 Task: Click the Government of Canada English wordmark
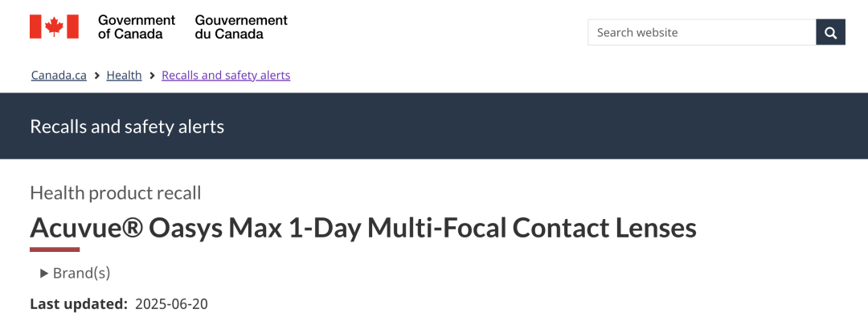click(136, 27)
